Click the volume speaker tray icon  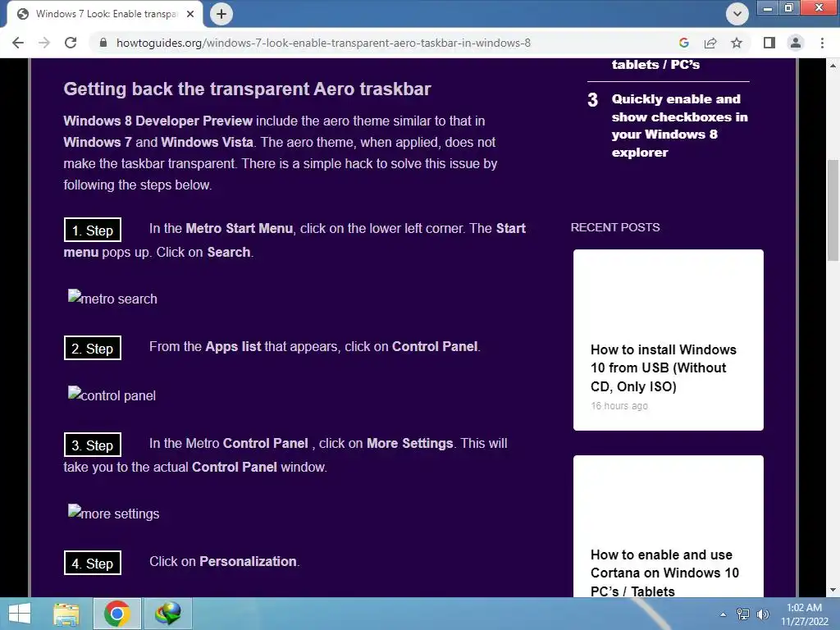coord(762,614)
